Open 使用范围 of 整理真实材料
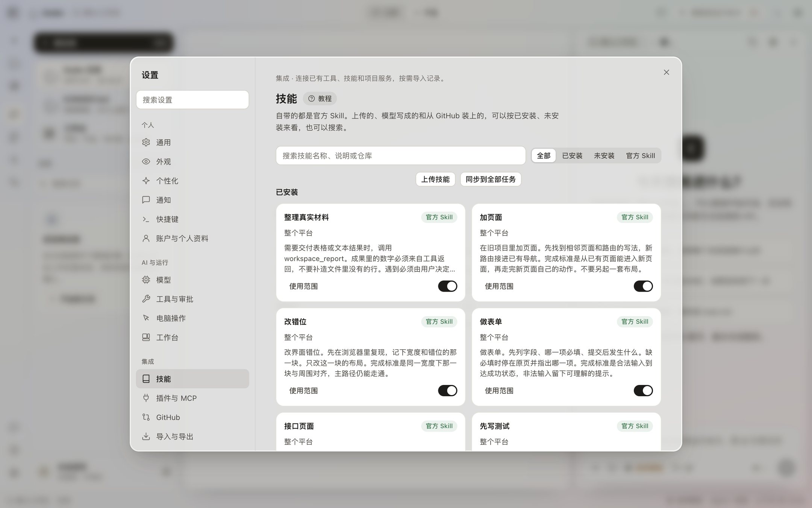The image size is (812, 508). point(303,286)
